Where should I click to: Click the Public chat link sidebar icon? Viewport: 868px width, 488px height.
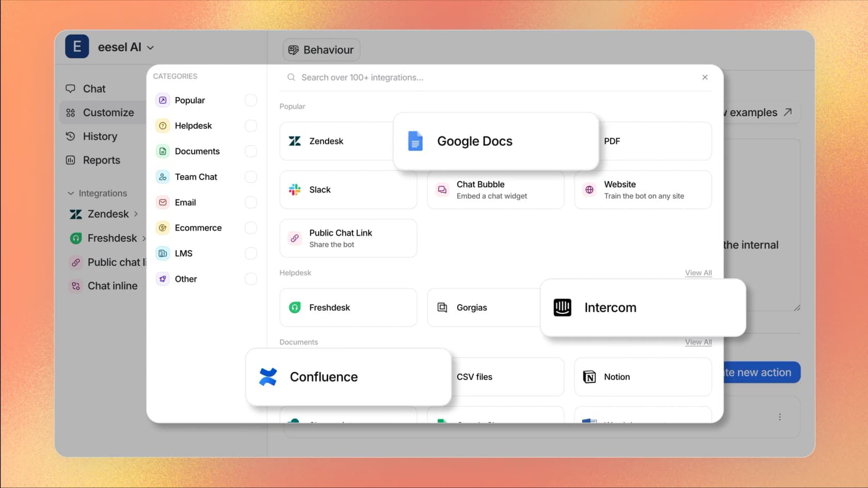click(x=76, y=262)
